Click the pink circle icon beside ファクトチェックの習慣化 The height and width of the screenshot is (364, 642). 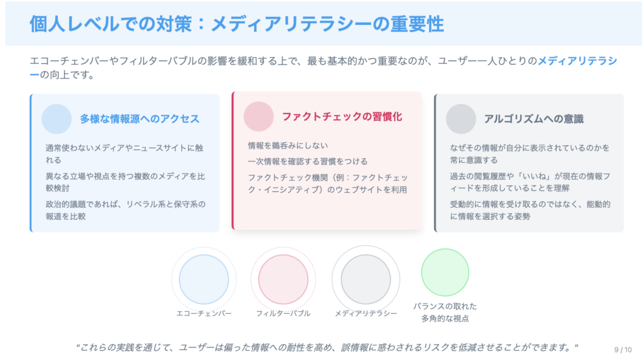(258, 117)
